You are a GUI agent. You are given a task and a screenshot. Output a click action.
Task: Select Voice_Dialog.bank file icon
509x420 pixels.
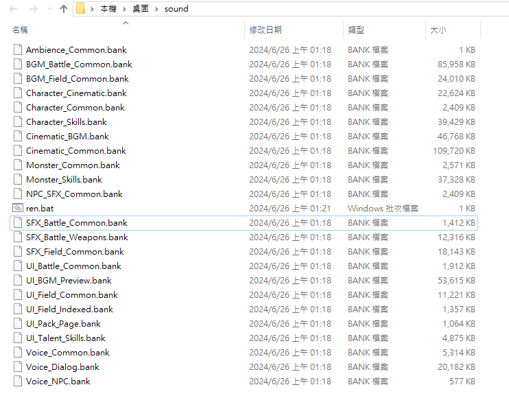click(18, 366)
